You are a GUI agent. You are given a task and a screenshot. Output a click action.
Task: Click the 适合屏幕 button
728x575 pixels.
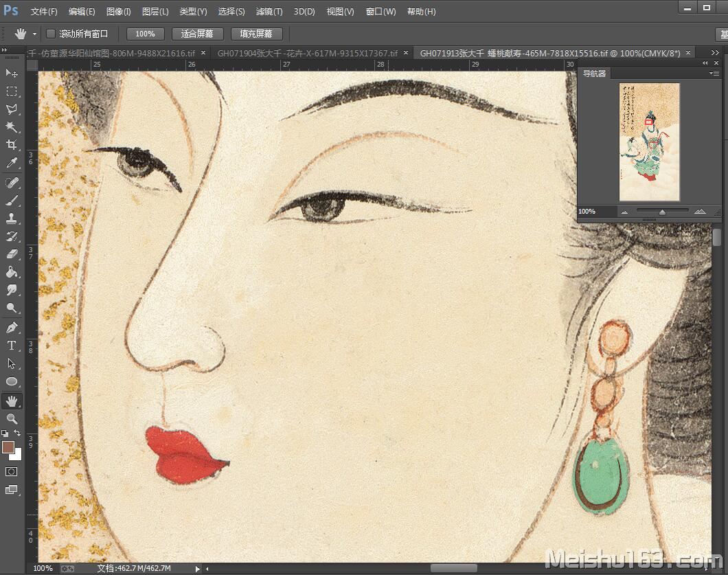[x=197, y=34]
